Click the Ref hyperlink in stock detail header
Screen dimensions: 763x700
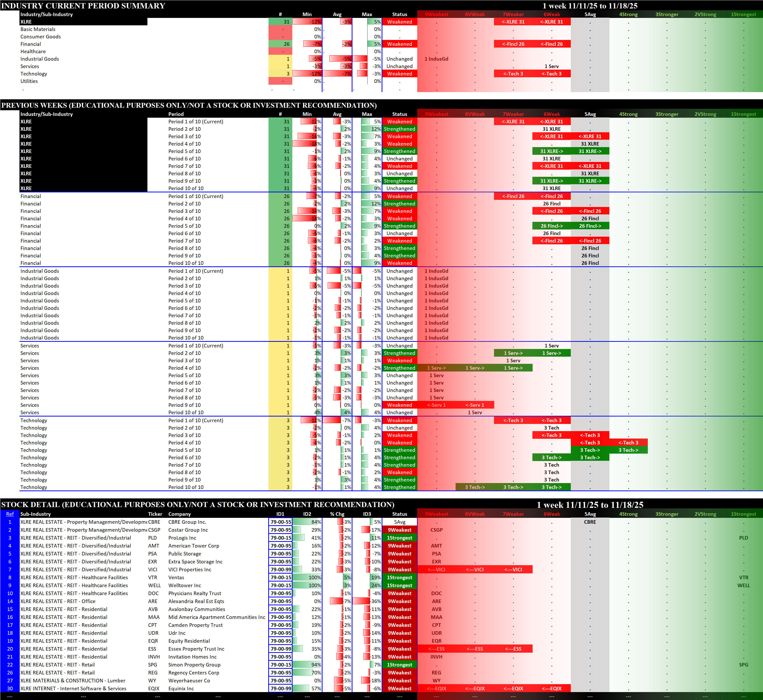coord(10,514)
